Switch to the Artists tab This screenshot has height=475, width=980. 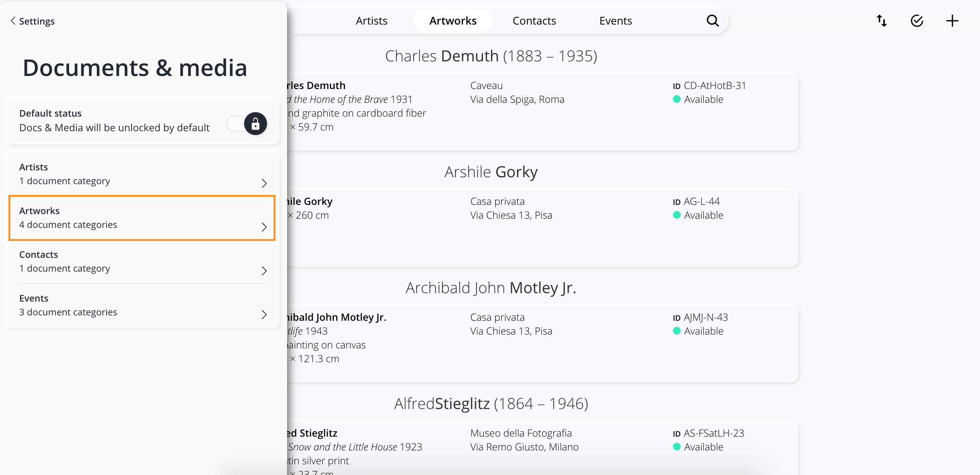371,21
